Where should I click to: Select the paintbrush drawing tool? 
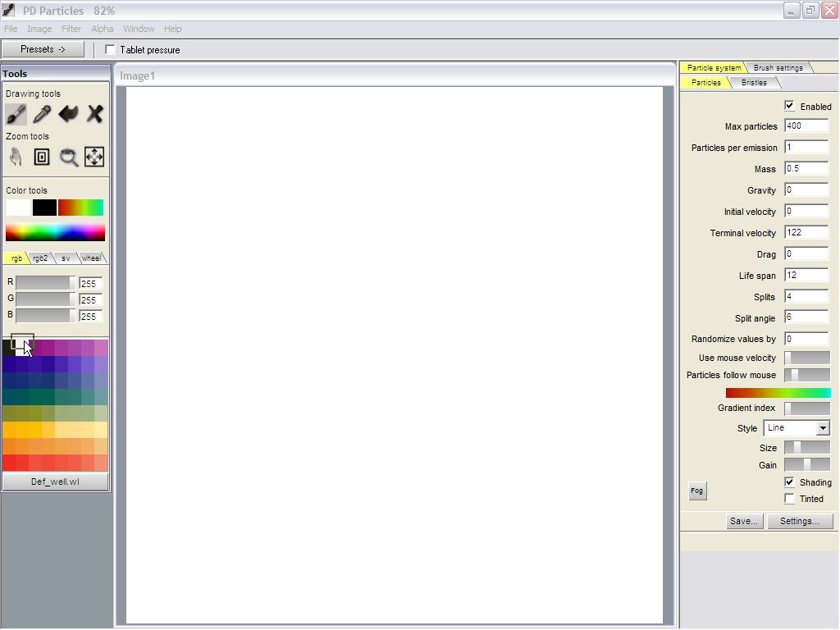click(16, 114)
